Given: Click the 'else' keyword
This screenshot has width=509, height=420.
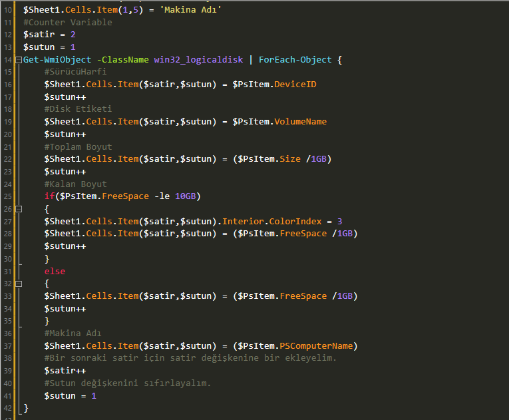Looking at the screenshot, I should (55, 271).
